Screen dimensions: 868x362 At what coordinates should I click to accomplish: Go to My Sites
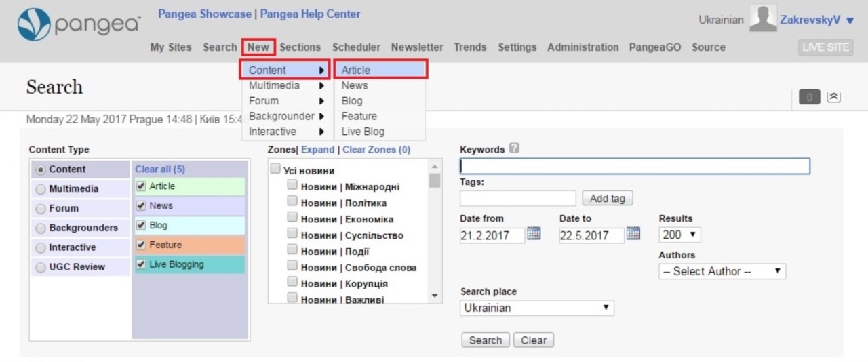coord(171,47)
